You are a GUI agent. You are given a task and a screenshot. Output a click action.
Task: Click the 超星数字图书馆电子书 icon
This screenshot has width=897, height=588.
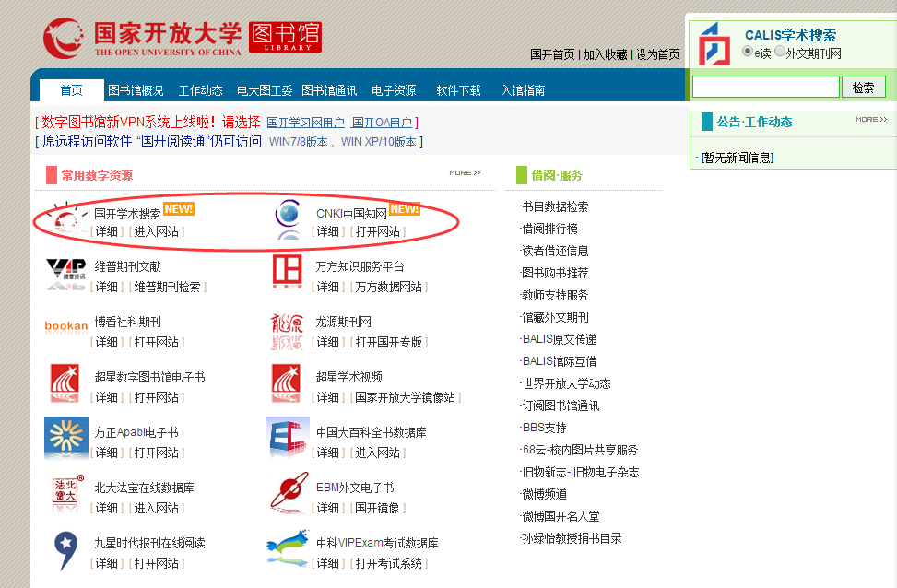[x=65, y=383]
